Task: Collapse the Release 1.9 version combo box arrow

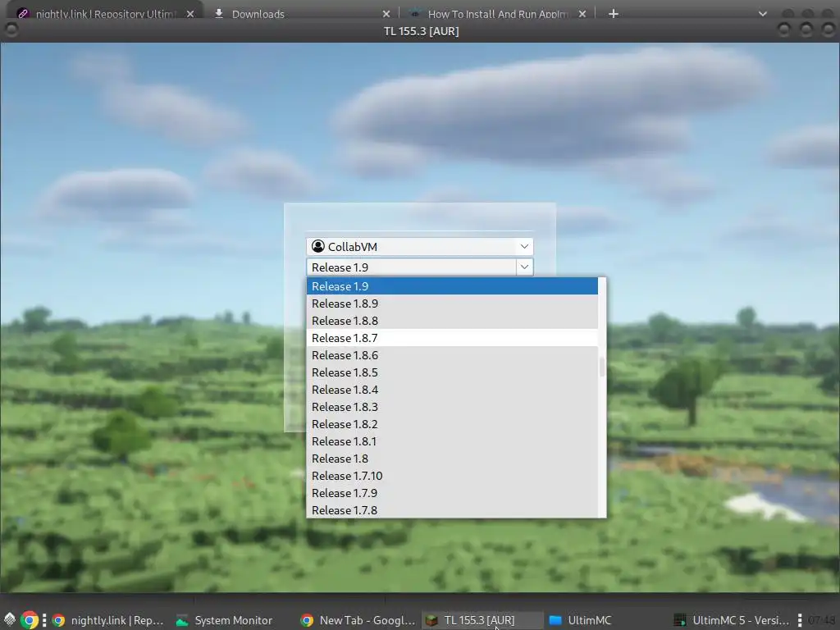Action: coord(524,267)
